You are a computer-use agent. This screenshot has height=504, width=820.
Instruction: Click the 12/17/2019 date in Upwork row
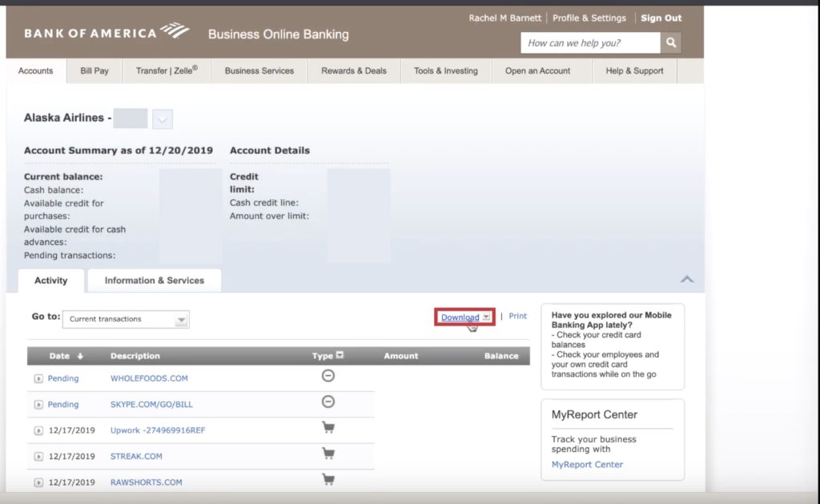click(x=71, y=430)
